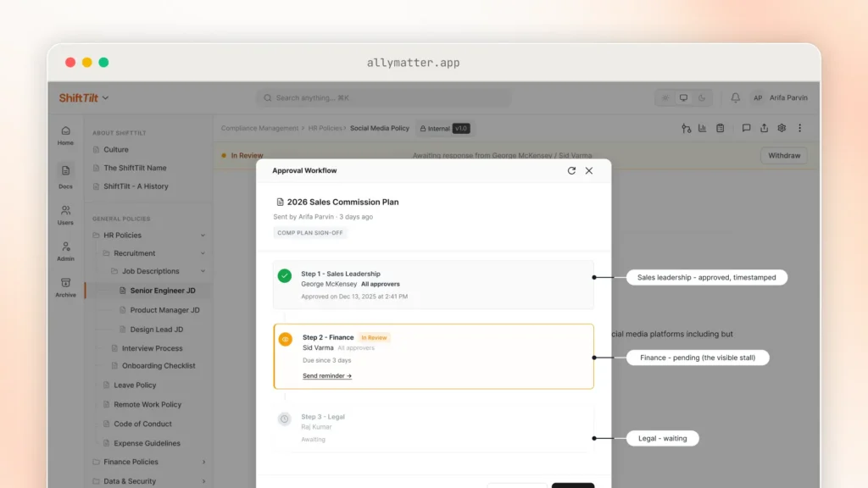The height and width of the screenshot is (488, 868).
Task: Open document settings gear icon
Action: (x=782, y=129)
